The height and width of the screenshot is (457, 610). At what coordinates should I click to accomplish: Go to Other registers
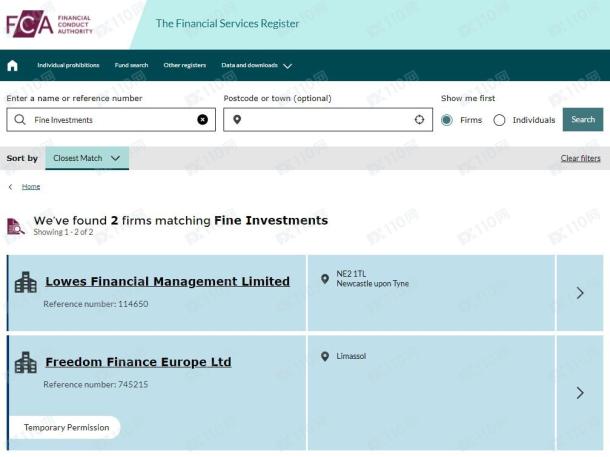(185, 65)
